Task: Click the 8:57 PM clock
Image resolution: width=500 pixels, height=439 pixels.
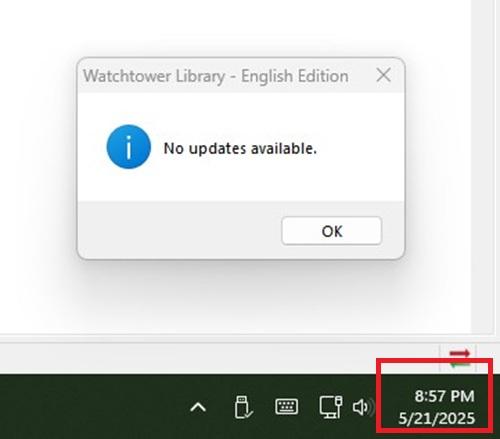Action: (x=444, y=396)
